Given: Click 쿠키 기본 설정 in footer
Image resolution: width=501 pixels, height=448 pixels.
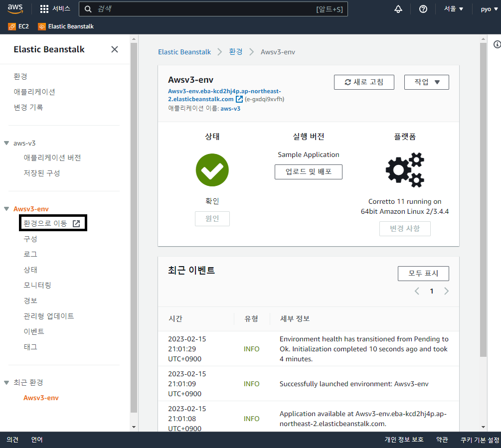Looking at the screenshot, I should [x=480, y=440].
